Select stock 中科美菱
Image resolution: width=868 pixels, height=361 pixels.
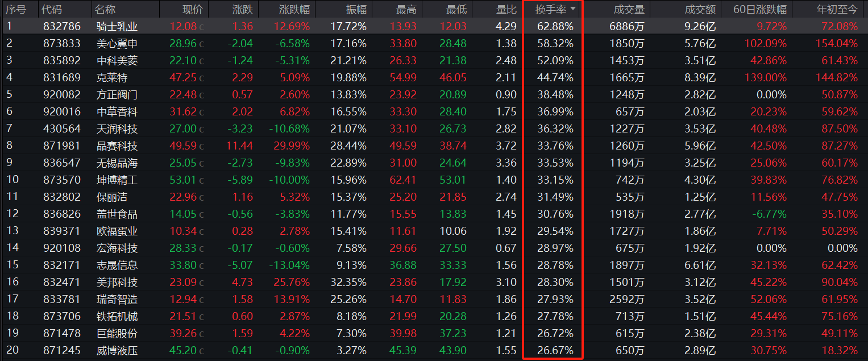[x=117, y=60]
